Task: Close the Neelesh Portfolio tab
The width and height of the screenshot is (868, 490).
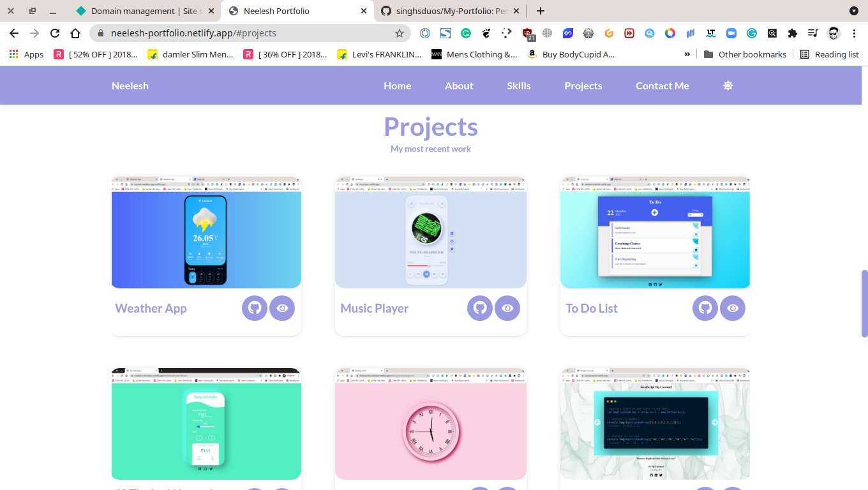Action: click(x=364, y=11)
